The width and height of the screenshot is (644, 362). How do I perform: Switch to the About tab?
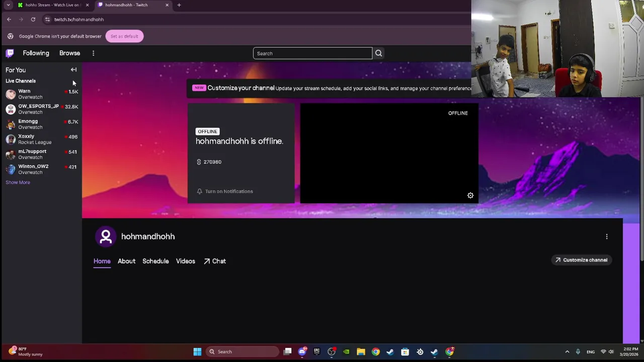pyautogui.click(x=126, y=261)
